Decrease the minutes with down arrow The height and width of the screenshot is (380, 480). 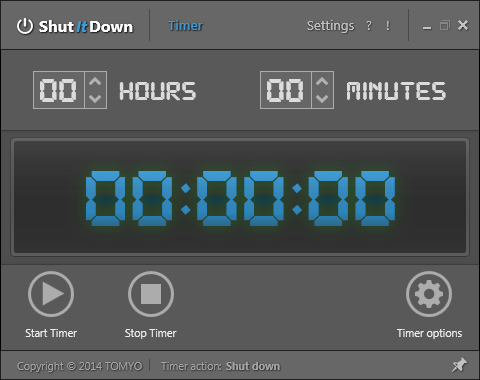click(x=322, y=99)
